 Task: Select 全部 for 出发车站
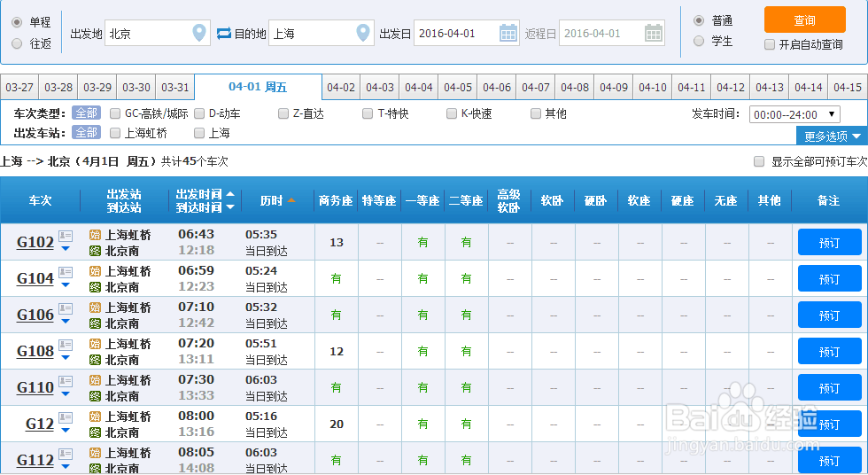click(87, 133)
